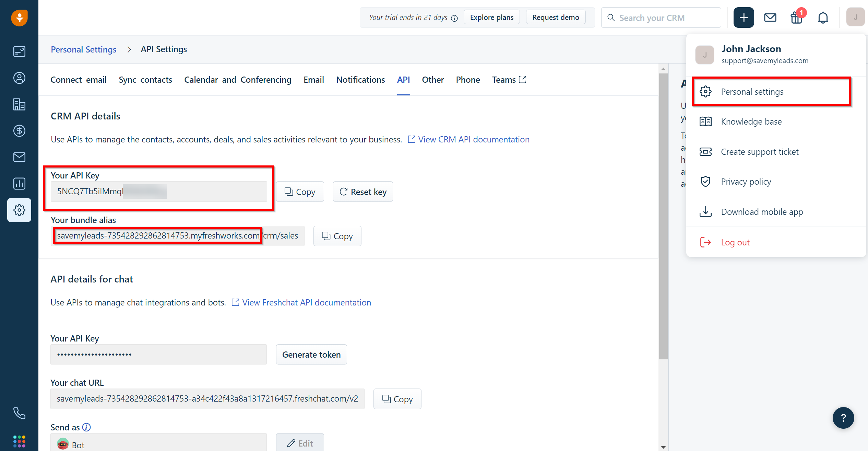Focus the Search your CRM field
Screen dimensions: 868x451
click(661, 18)
